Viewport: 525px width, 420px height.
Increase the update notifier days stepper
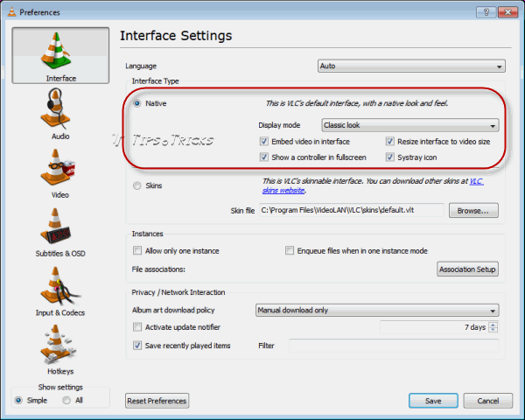tap(493, 325)
